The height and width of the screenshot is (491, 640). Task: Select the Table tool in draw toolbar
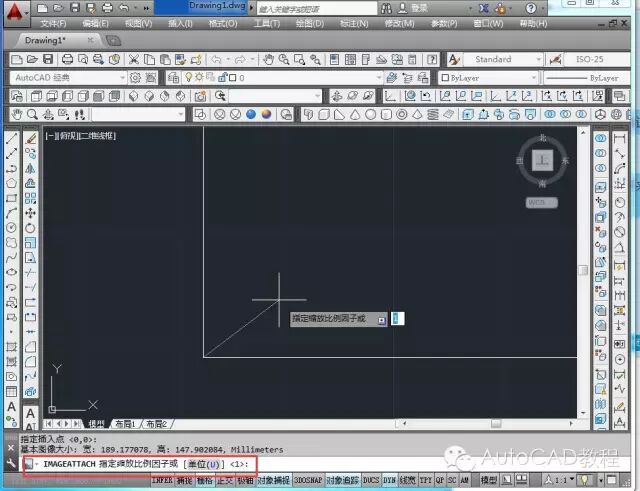11,391
